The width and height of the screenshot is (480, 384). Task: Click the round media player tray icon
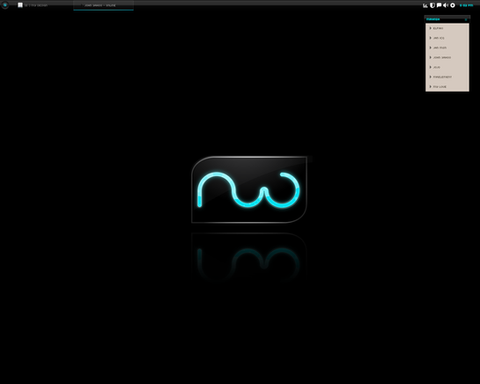tap(453, 5)
